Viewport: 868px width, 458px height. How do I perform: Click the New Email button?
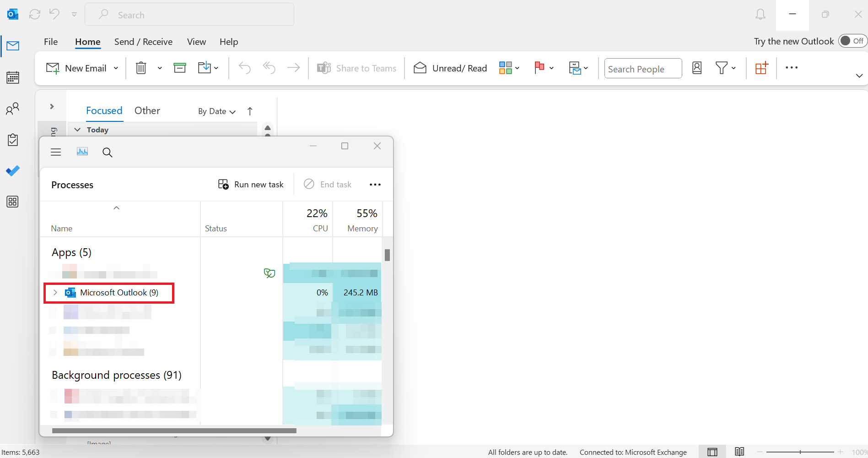tap(76, 68)
